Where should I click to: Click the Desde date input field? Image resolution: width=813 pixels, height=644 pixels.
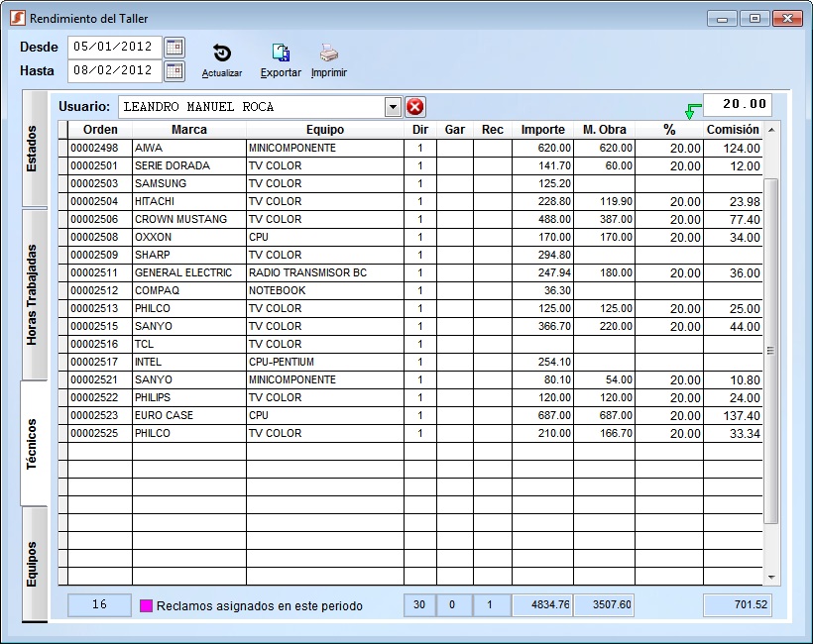click(x=114, y=47)
